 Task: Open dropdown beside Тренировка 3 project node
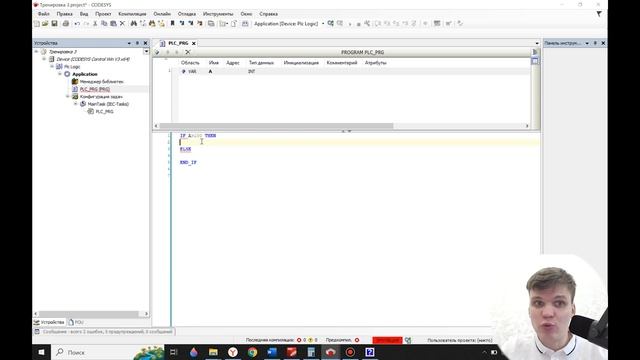(x=146, y=52)
